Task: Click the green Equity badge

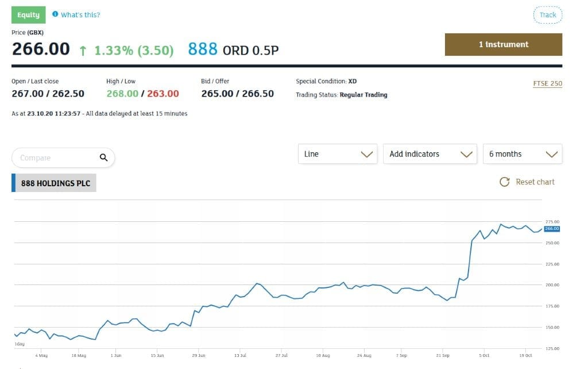Action: (29, 14)
